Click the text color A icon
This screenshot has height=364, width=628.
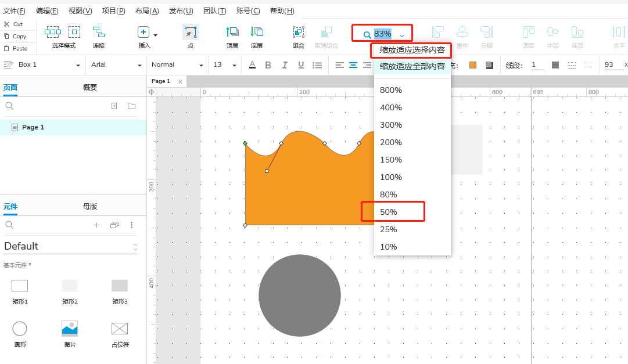coord(252,65)
